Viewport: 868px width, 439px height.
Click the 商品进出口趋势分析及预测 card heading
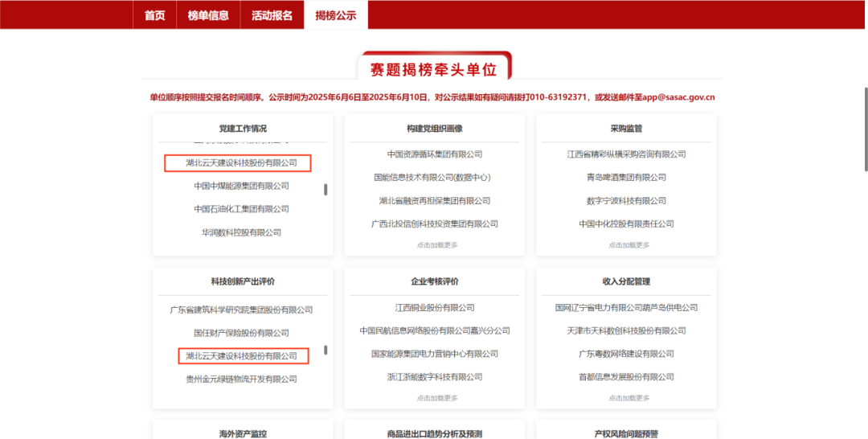pyautogui.click(x=435, y=434)
